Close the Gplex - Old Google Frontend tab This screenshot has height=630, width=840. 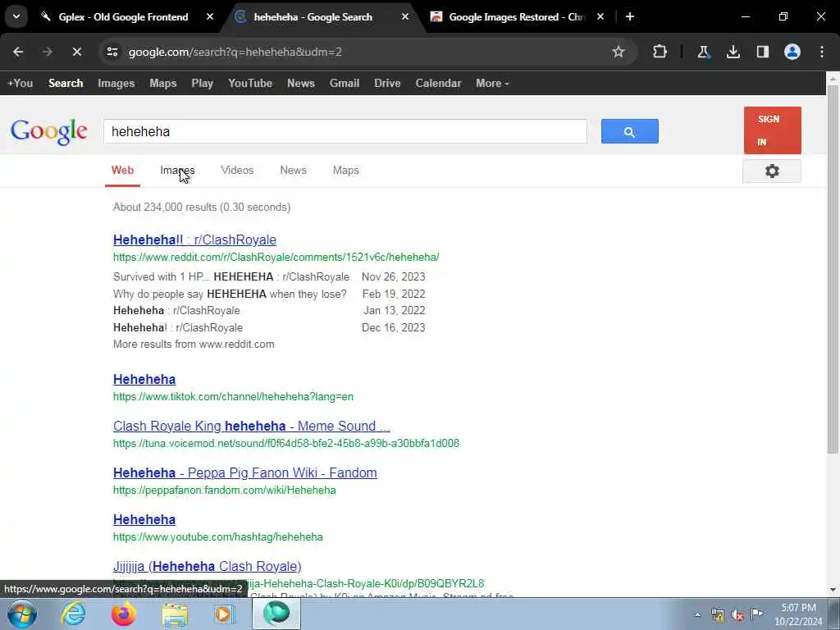tap(210, 17)
